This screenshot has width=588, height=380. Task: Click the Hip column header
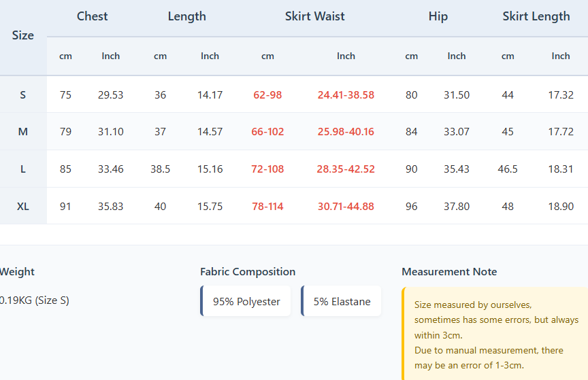coord(438,16)
